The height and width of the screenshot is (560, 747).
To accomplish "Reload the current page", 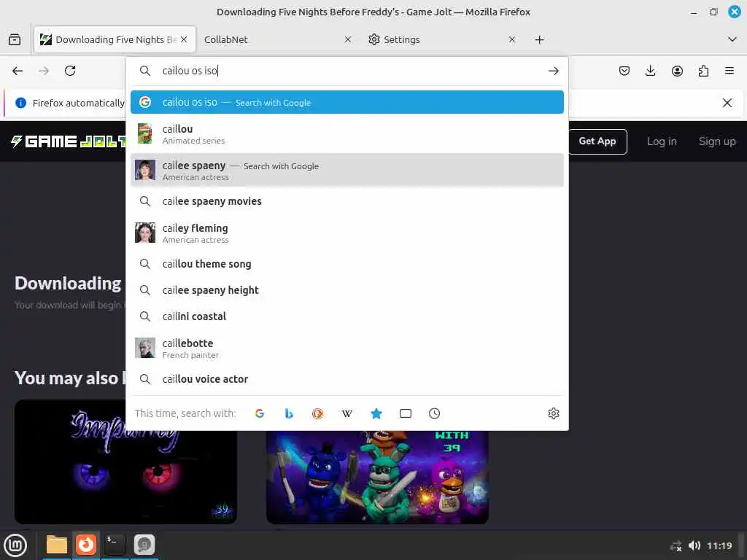I will click(x=70, y=71).
